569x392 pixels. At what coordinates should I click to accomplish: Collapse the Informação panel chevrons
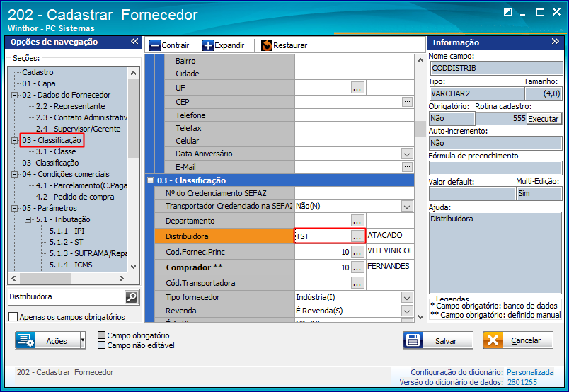coord(556,41)
